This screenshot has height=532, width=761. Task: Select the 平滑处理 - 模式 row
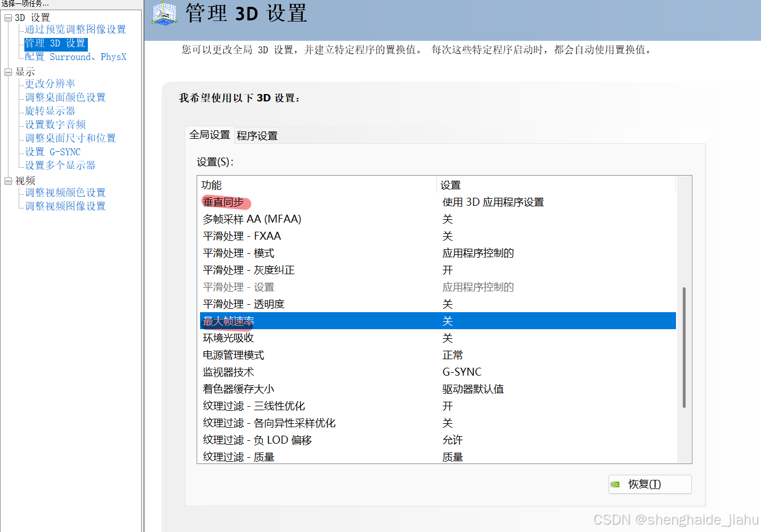[437, 253]
